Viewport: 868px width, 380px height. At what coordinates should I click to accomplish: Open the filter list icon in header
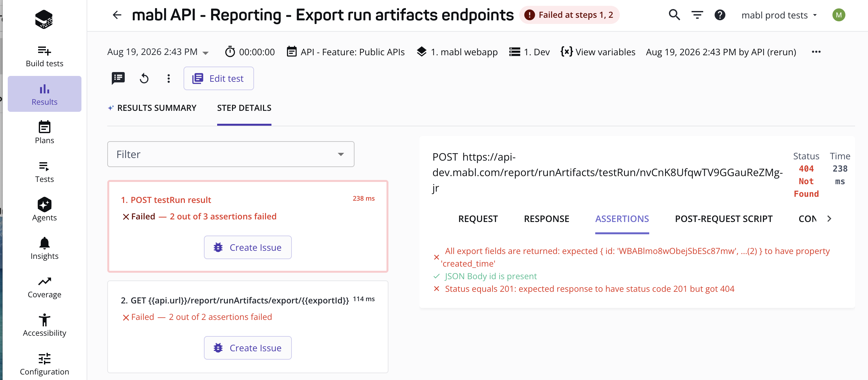(697, 15)
